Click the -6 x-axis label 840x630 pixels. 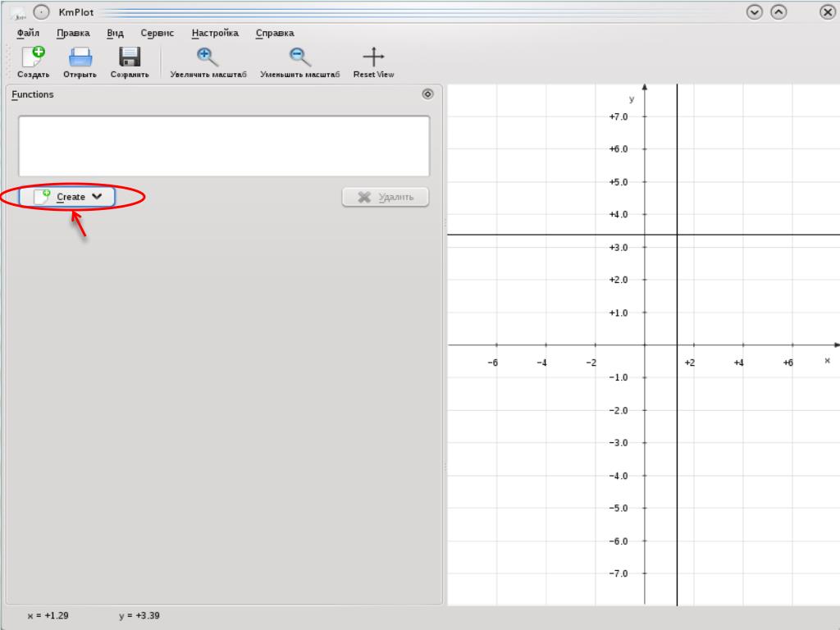(x=493, y=363)
